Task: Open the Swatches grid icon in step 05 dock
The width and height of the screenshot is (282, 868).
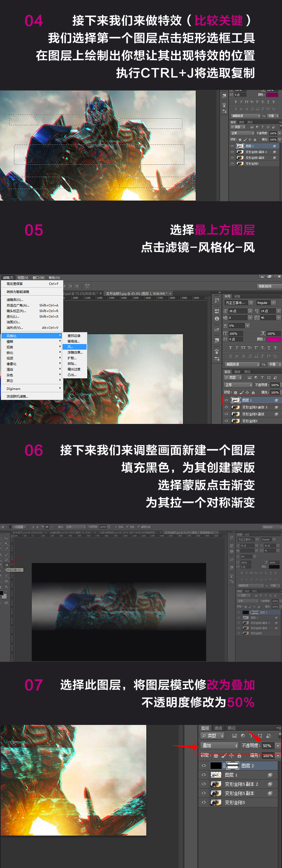Action: tap(217, 330)
